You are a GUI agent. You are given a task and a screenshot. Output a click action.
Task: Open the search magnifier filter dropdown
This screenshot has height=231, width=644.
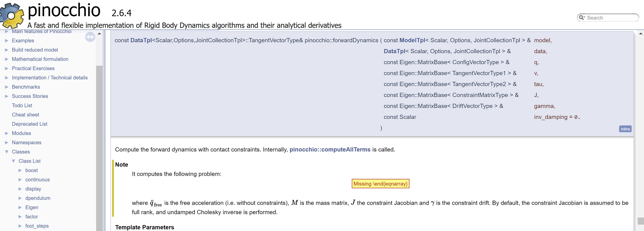(583, 18)
